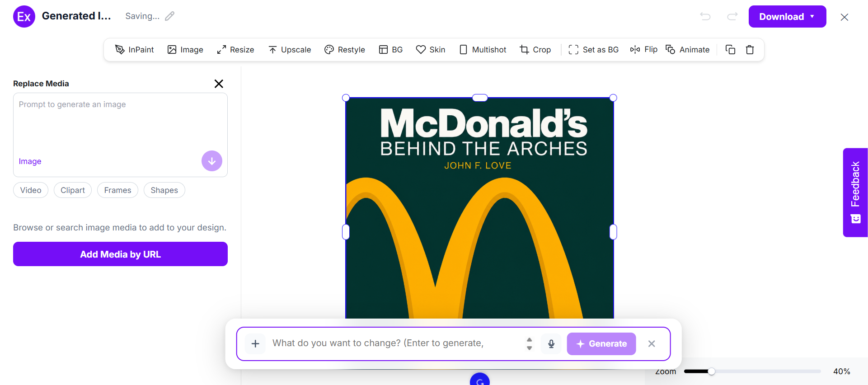Expand prompt box with up-down arrows
The height and width of the screenshot is (385, 868).
(530, 344)
